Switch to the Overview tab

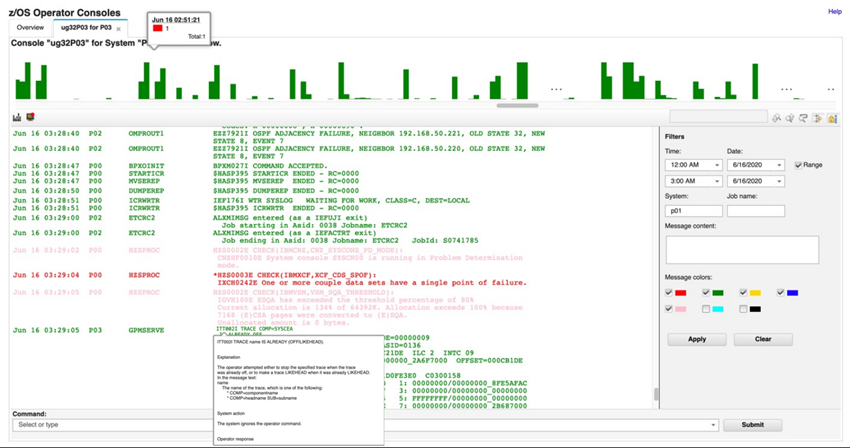coord(30,28)
